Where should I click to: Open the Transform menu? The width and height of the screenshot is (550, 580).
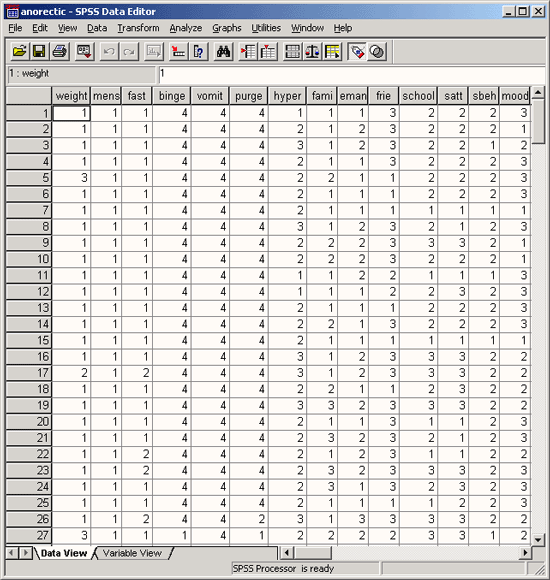click(x=138, y=28)
